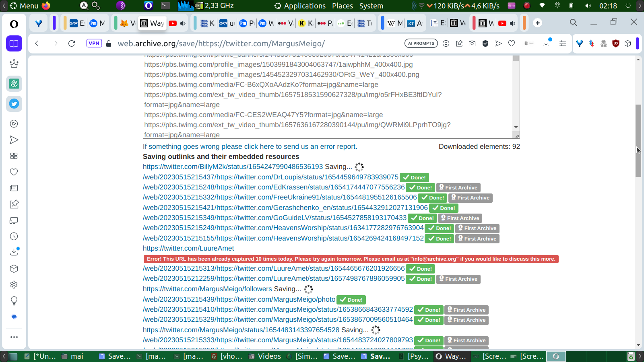Click the search tabs magnifier icon
The width and height of the screenshot is (644, 362).
pos(574,23)
